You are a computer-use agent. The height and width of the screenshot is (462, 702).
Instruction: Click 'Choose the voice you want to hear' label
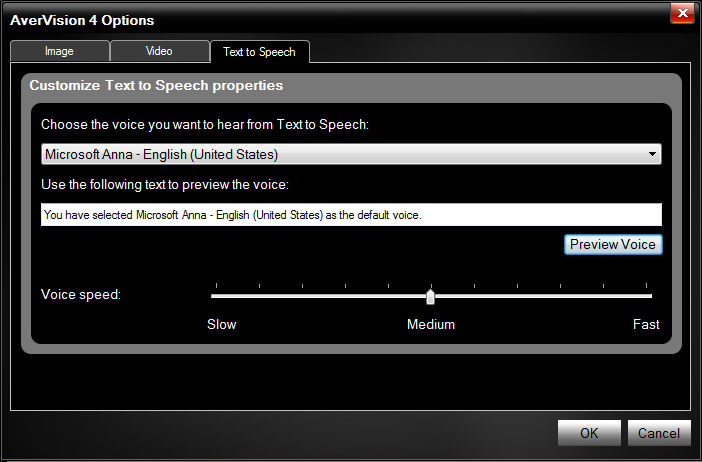(205, 124)
